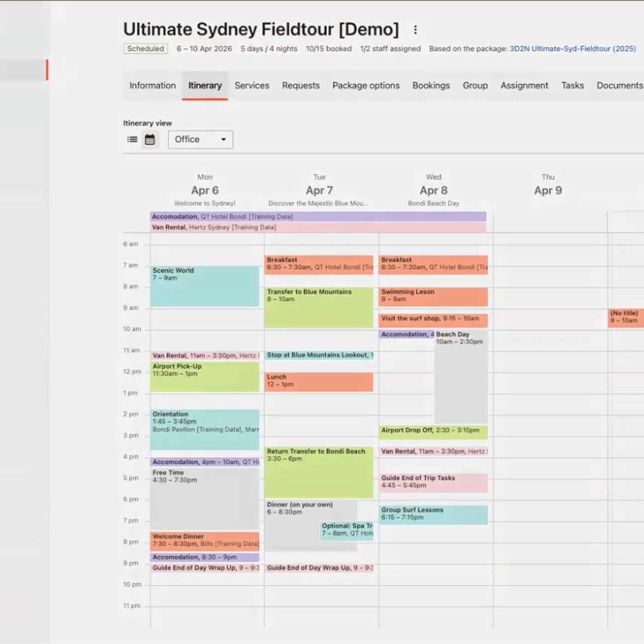Screen dimensions: 644x644
Task: Switch to list itinerary view icon
Action: tap(132, 139)
